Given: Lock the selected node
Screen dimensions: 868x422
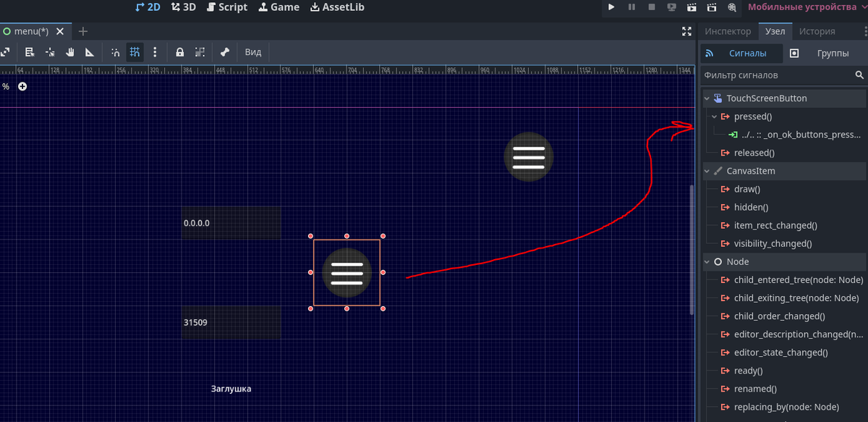Looking at the screenshot, I should [179, 52].
